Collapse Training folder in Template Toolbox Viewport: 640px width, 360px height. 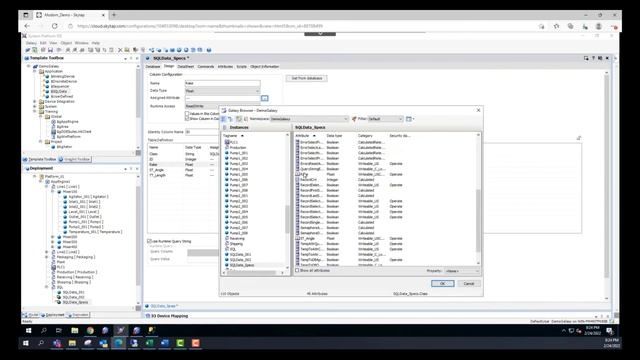(x=35, y=111)
